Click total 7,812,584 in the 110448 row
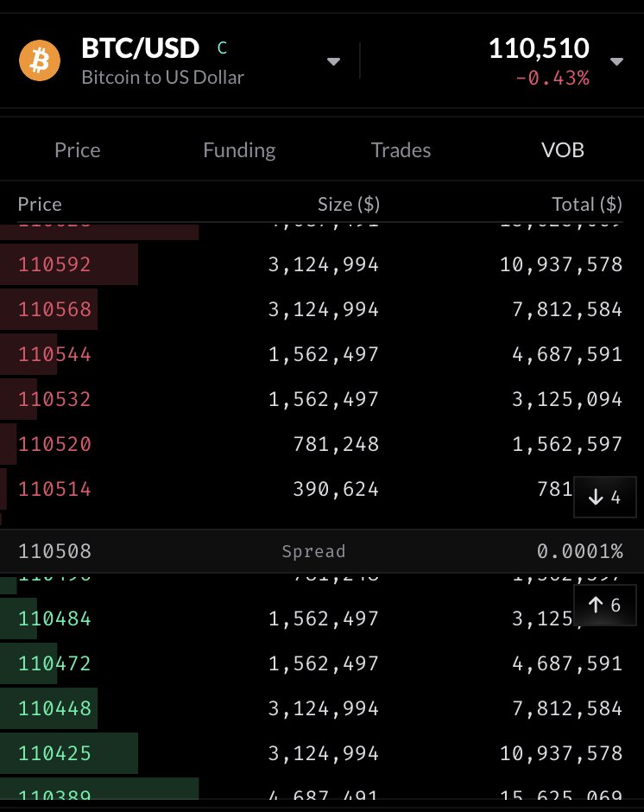 point(567,708)
